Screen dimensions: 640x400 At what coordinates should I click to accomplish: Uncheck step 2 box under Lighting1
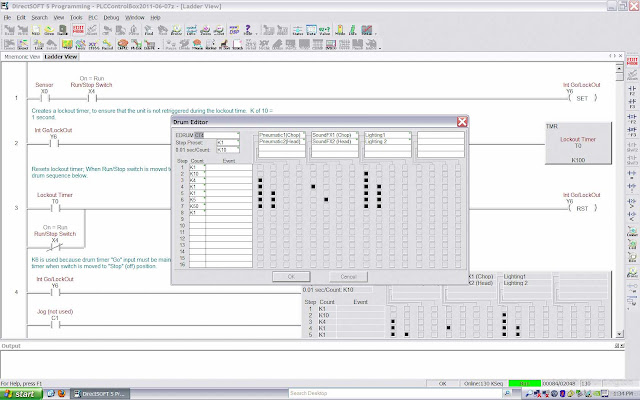(366, 174)
